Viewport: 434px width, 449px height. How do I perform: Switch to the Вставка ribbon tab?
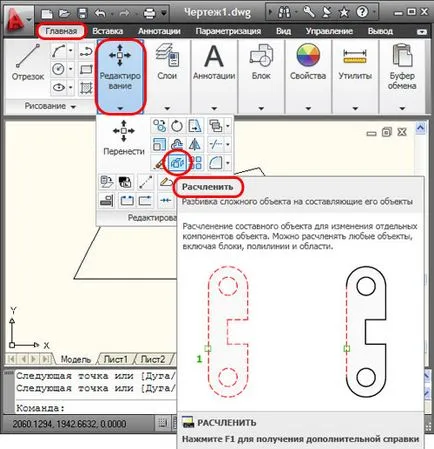(x=107, y=31)
